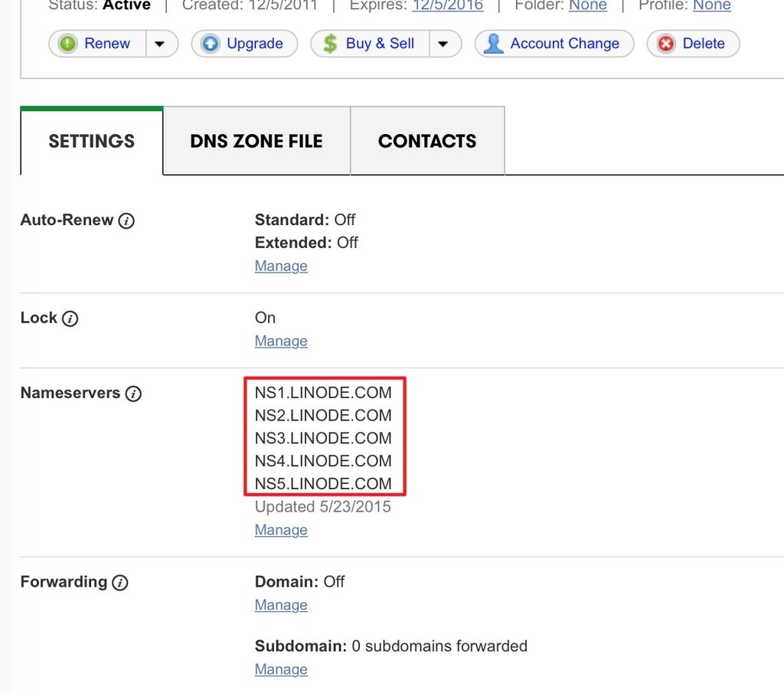Image resolution: width=784 pixels, height=693 pixels.
Task: Select the Settings tab
Action: point(92,141)
